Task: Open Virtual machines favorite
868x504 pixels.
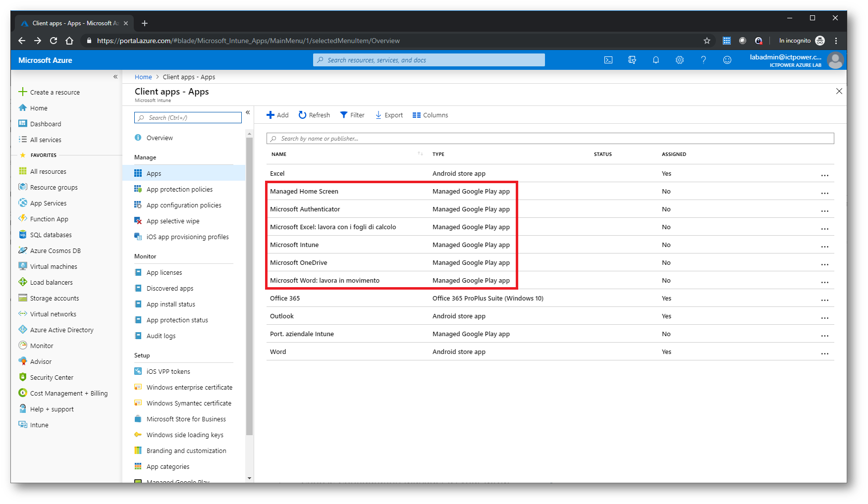Action: (x=48, y=266)
